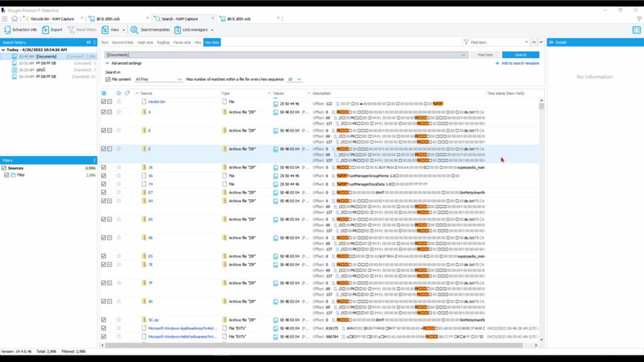Click the star icon in results header

[118, 92]
